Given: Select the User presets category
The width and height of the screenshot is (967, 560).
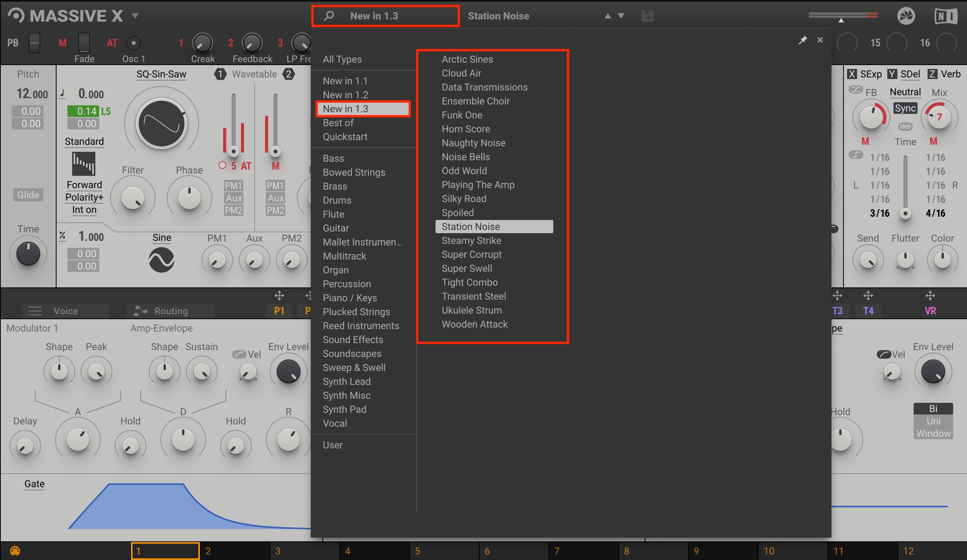Looking at the screenshot, I should click(332, 445).
